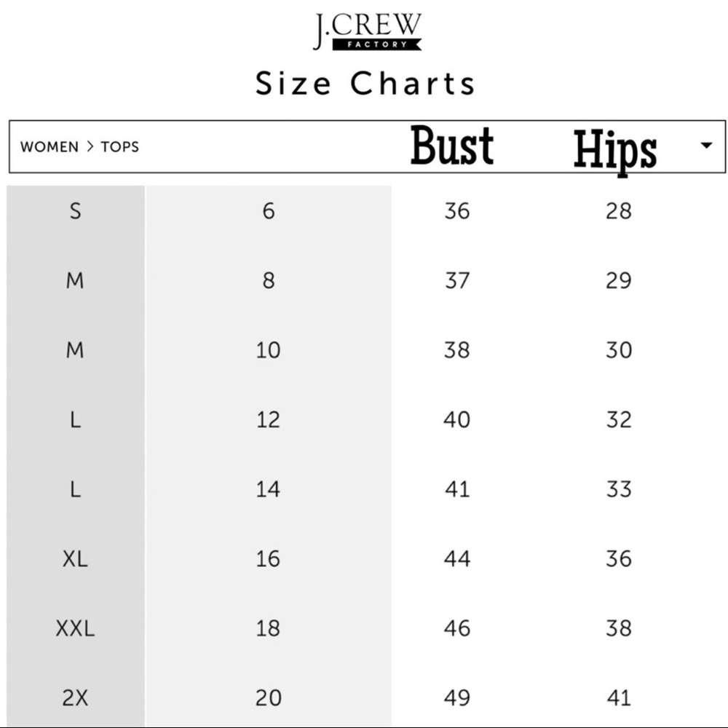Screen dimensions: 728x728
Task: Click the hips value 28 cell
Action: tap(618, 211)
